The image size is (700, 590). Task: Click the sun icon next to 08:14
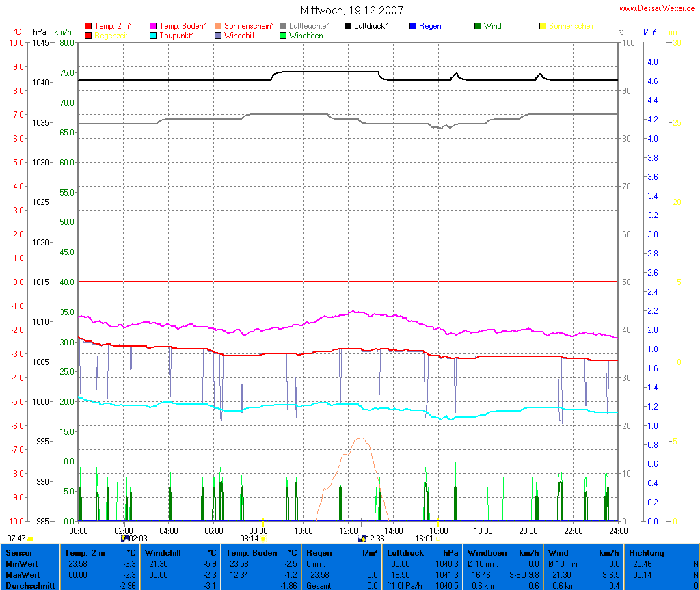pyautogui.click(x=263, y=539)
